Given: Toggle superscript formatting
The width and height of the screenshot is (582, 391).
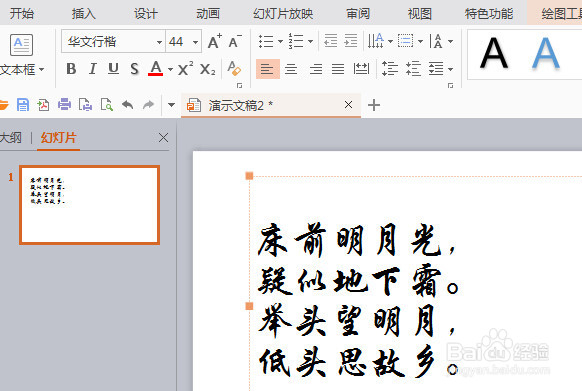Looking at the screenshot, I should click(x=185, y=69).
